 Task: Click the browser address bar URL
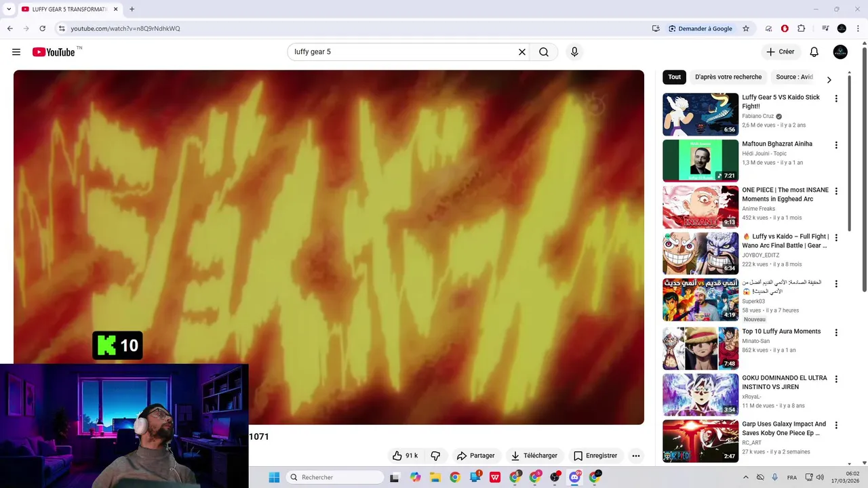pos(125,28)
